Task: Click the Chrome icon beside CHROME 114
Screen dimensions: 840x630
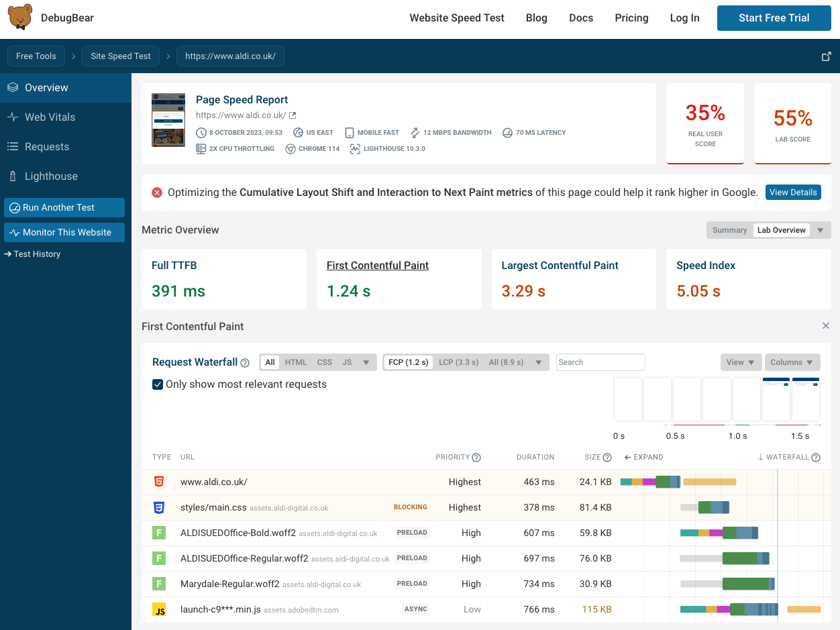Action: click(291, 149)
